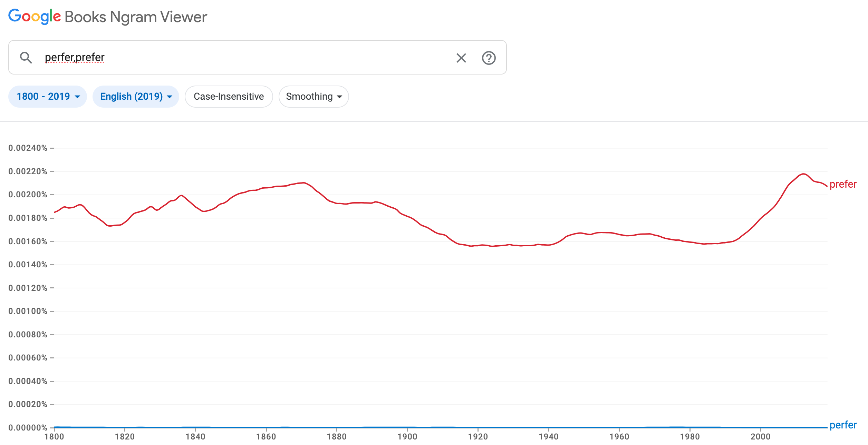Click the 1940 tick on the year axis
Screen dimensions: 868x445
click(549, 437)
